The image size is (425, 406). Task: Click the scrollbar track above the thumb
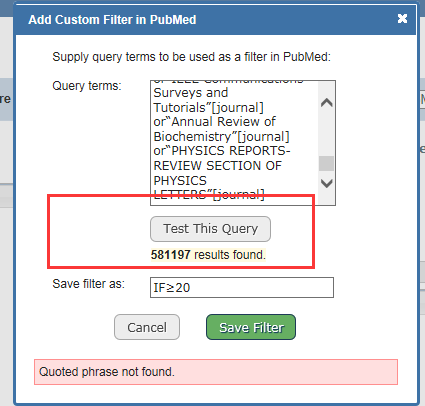326,133
